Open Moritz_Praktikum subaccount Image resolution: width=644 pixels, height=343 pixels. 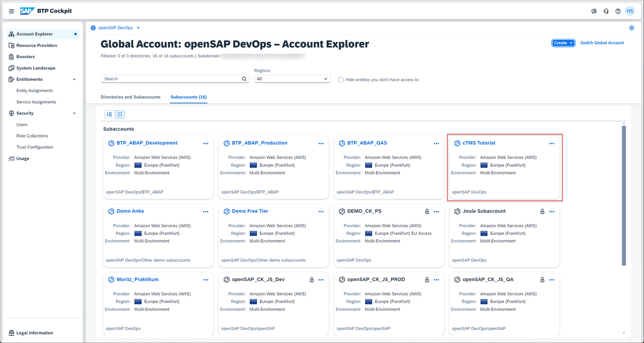[138, 279]
